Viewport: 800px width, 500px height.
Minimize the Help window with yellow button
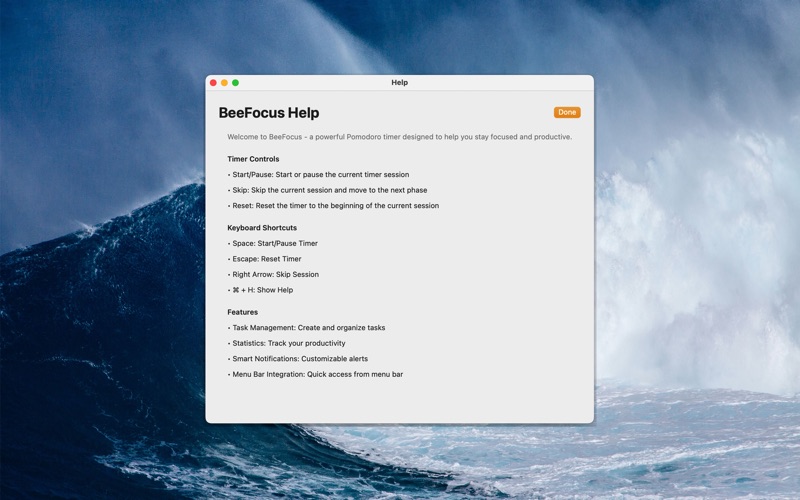point(224,83)
